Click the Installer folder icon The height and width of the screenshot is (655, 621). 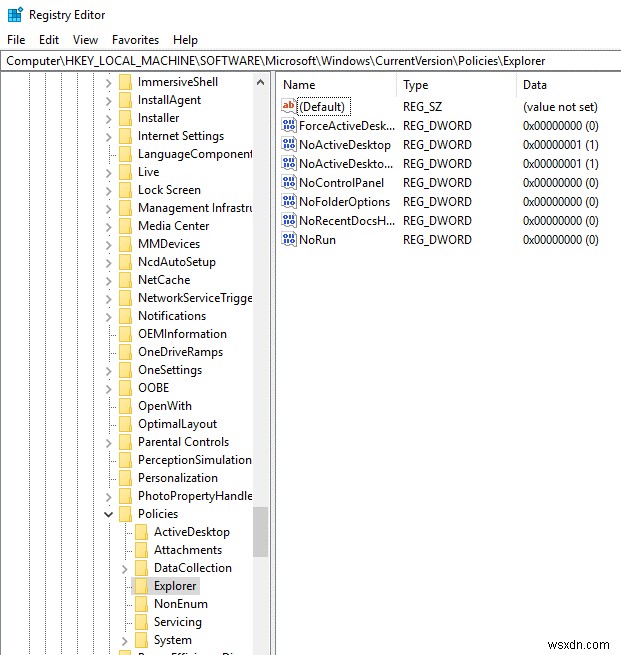point(126,118)
